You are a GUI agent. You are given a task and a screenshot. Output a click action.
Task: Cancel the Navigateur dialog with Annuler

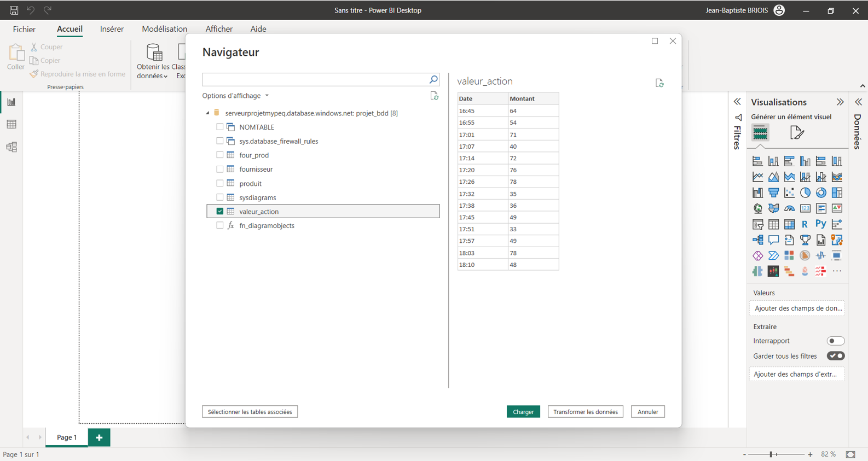[648, 412]
